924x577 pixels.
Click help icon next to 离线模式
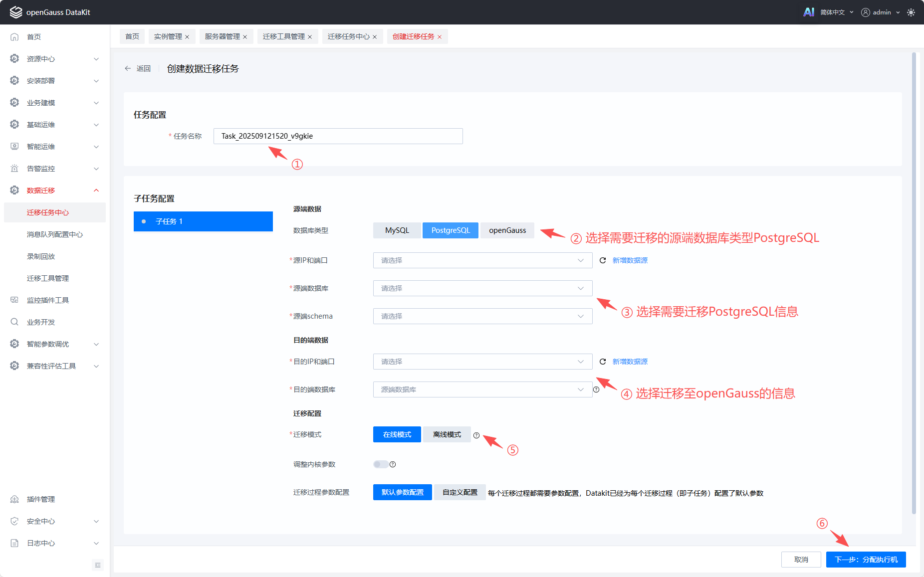(x=476, y=435)
